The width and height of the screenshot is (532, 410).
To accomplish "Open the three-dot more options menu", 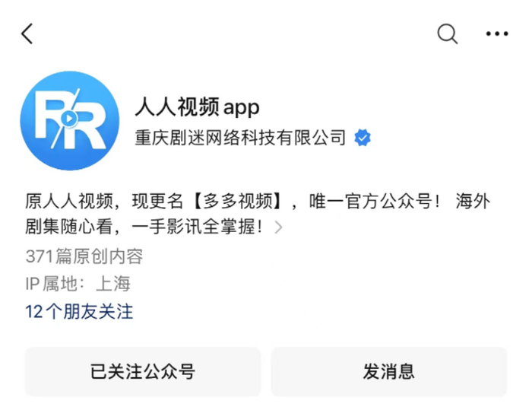I will click(497, 34).
